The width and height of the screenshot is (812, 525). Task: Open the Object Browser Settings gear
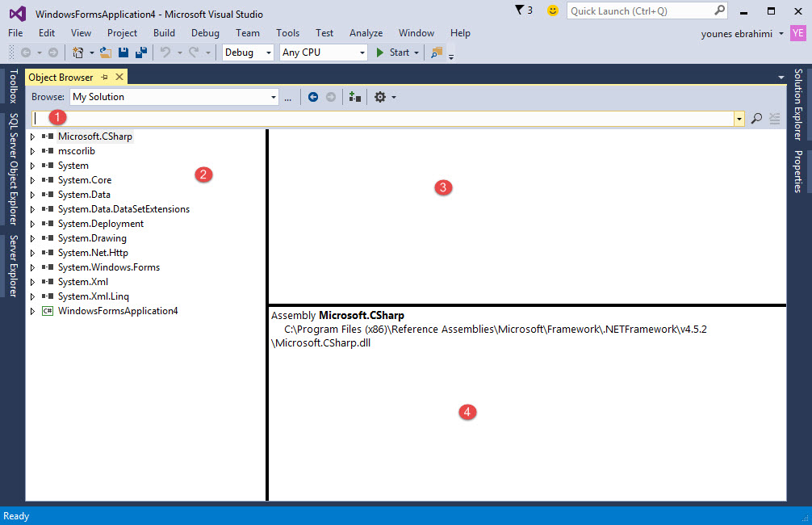pos(380,97)
